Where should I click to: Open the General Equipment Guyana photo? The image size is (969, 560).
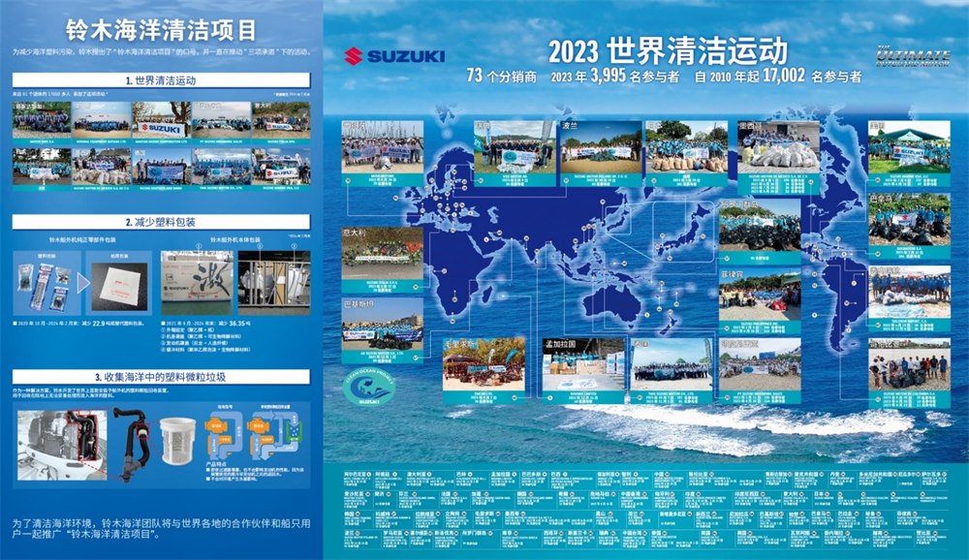[x=102, y=120]
